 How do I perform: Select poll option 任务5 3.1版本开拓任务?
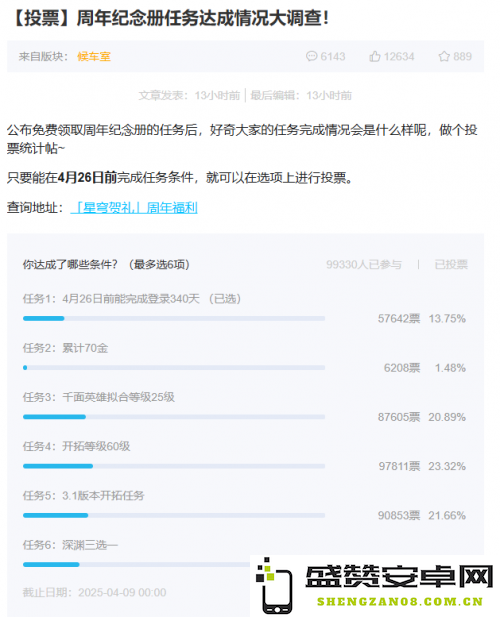tap(83, 495)
